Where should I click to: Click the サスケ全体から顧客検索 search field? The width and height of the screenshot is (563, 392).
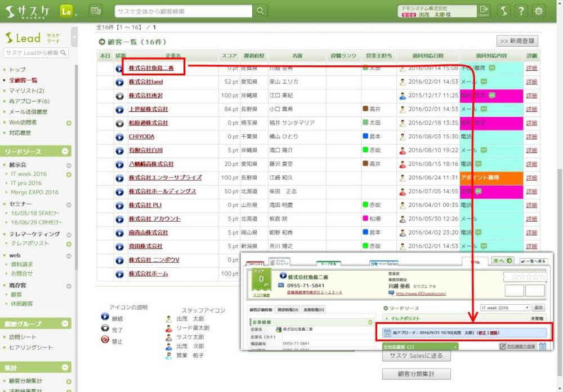[184, 11]
